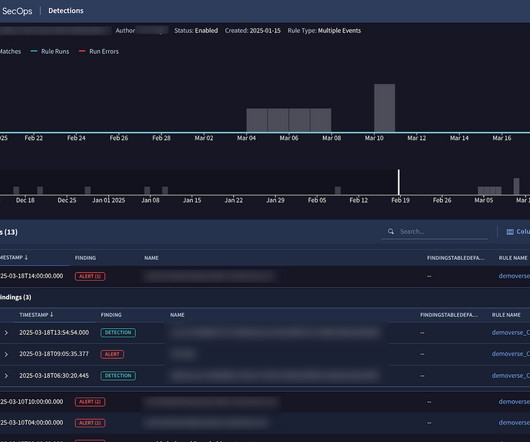Open demoverse rule link in 03-10T04:00 row
Image resolution: width=530 pixels, height=442 pixels.
tap(514, 422)
